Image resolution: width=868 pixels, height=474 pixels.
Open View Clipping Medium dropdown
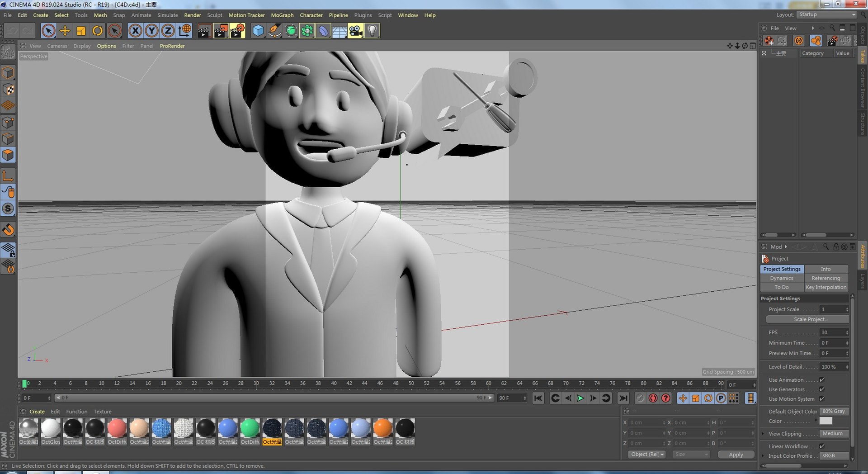[x=834, y=434]
